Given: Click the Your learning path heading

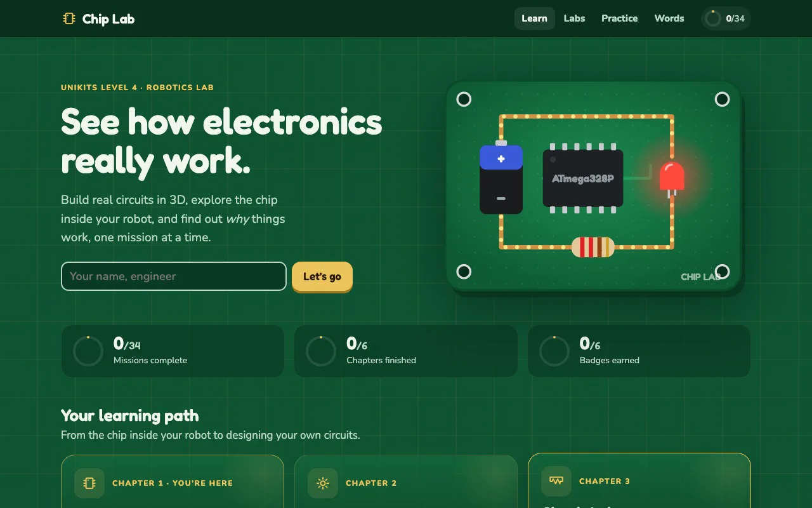Looking at the screenshot, I should [x=130, y=416].
